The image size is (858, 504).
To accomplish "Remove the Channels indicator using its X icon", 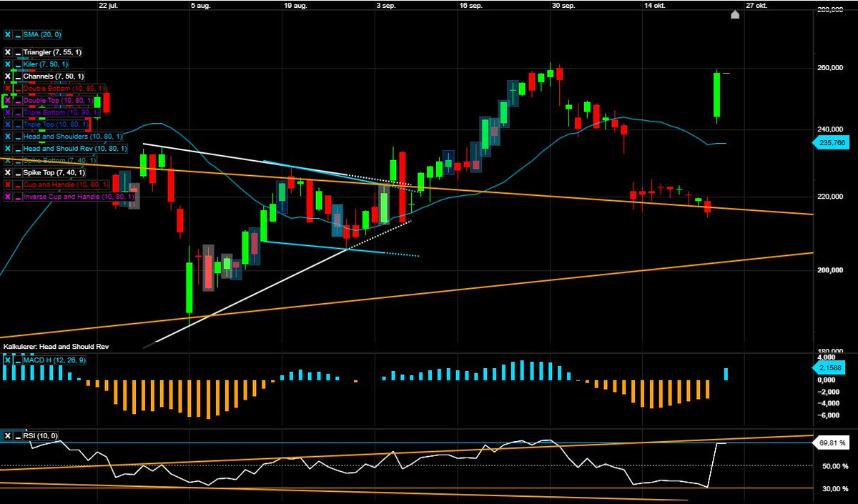I will tap(8, 76).
